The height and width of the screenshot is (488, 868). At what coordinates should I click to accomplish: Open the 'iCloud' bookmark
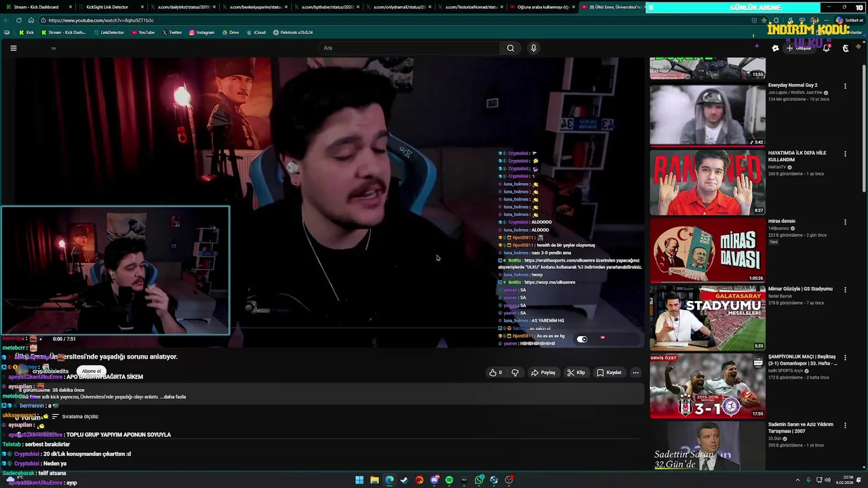tap(256, 33)
